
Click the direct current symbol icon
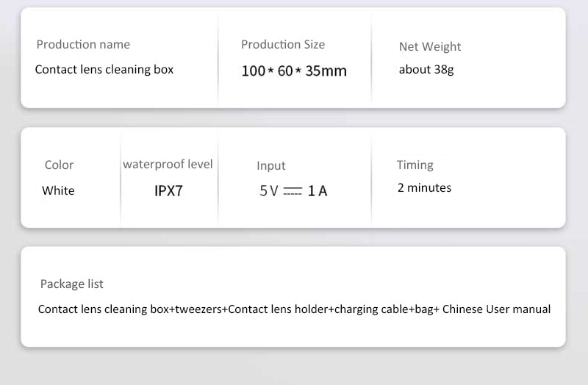tap(293, 191)
